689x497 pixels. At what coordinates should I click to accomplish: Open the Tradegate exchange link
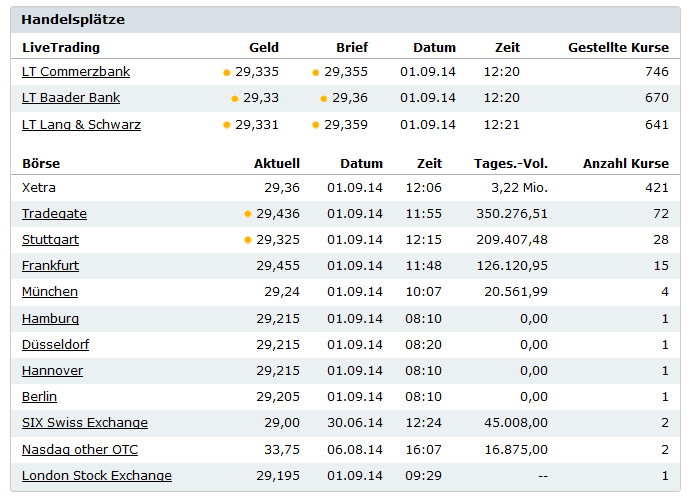pos(54,214)
